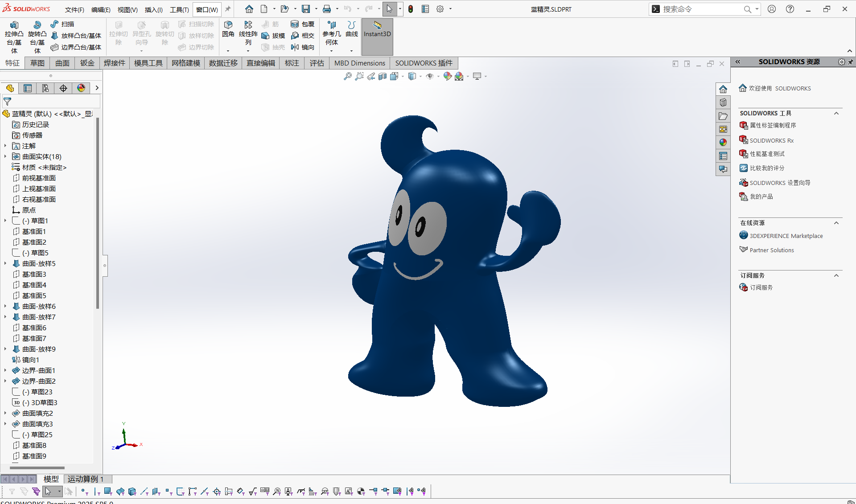Image resolution: width=856 pixels, height=504 pixels.
Task: Open the Linear Pattern (线性阵列) tool
Action: (x=248, y=33)
